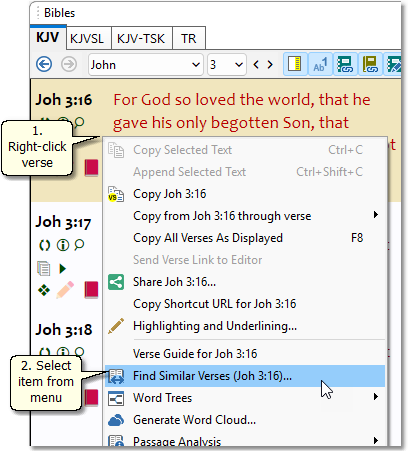Expand Copy from Joh 3:16 through verse submenu
408x453 pixels.
click(245, 216)
